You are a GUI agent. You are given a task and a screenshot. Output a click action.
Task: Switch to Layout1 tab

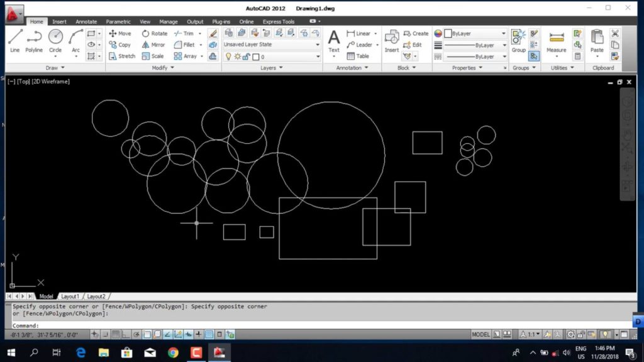click(x=70, y=297)
